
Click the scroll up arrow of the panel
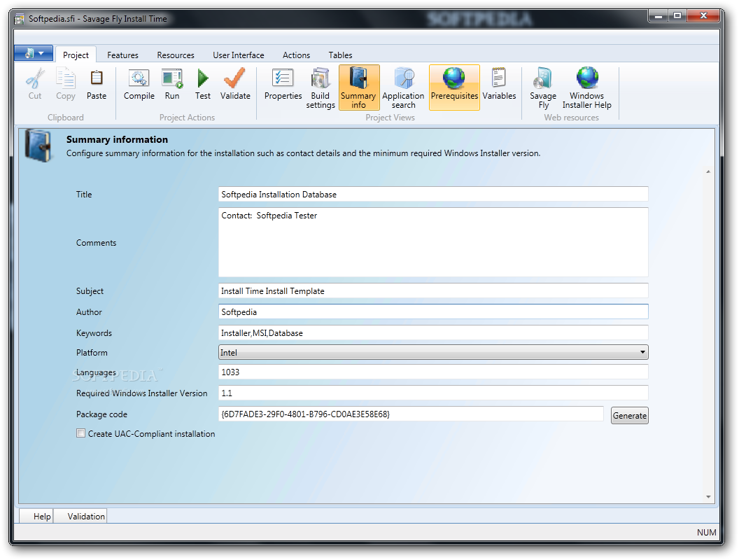(708, 171)
